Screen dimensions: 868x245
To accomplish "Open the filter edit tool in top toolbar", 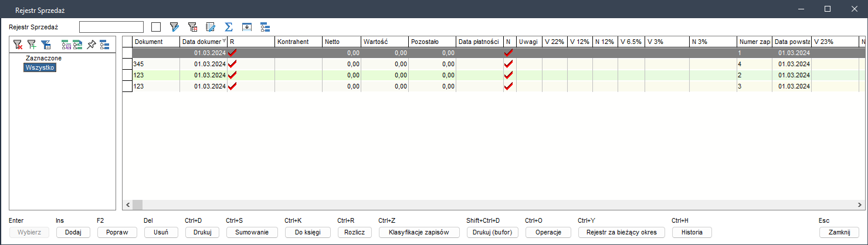I will pos(174,27).
